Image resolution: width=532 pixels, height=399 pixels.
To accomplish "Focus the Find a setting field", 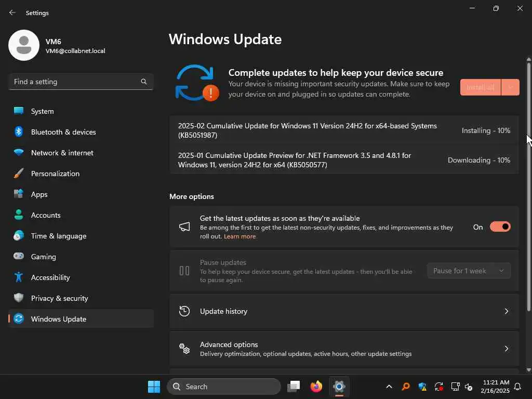I will pyautogui.click(x=81, y=82).
